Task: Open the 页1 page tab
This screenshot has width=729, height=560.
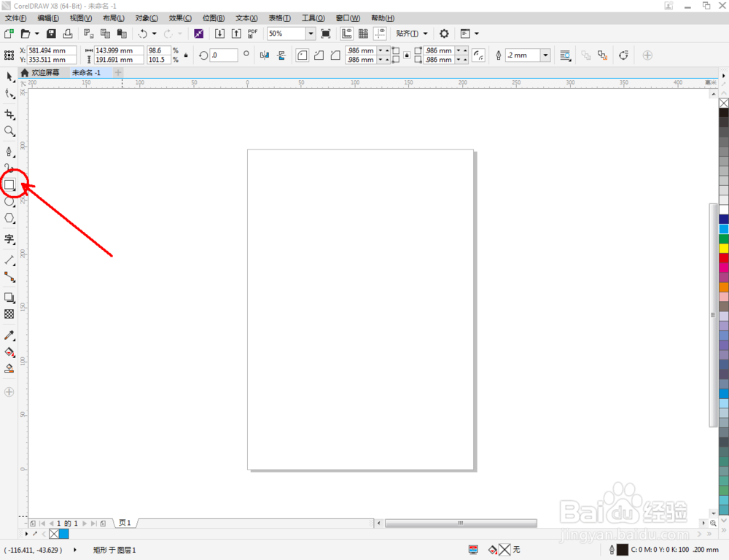Action: pyautogui.click(x=125, y=523)
